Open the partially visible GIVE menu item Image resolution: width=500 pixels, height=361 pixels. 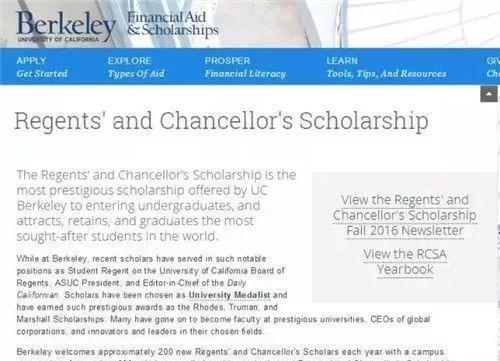pos(493,67)
